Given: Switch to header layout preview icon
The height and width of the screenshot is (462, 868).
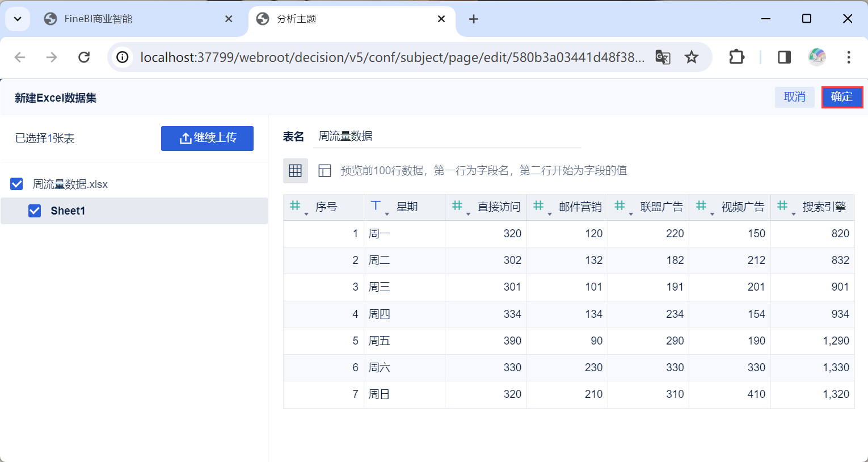Looking at the screenshot, I should point(325,171).
